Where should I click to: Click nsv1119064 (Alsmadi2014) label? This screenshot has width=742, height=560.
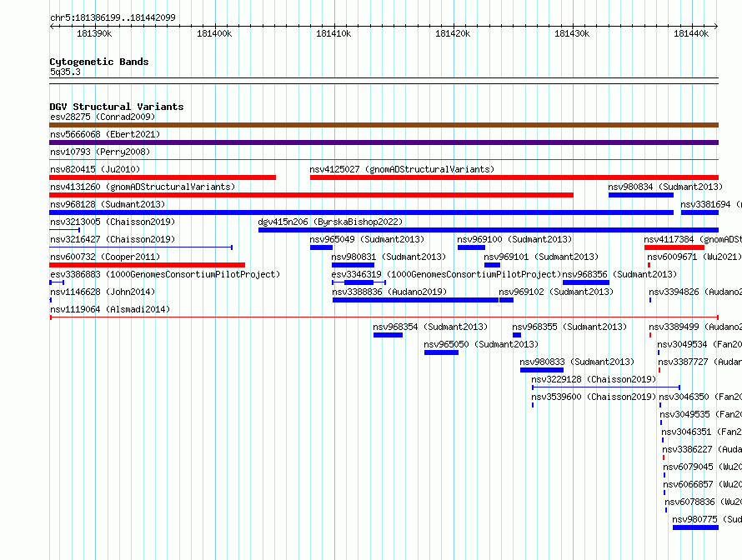110,309
